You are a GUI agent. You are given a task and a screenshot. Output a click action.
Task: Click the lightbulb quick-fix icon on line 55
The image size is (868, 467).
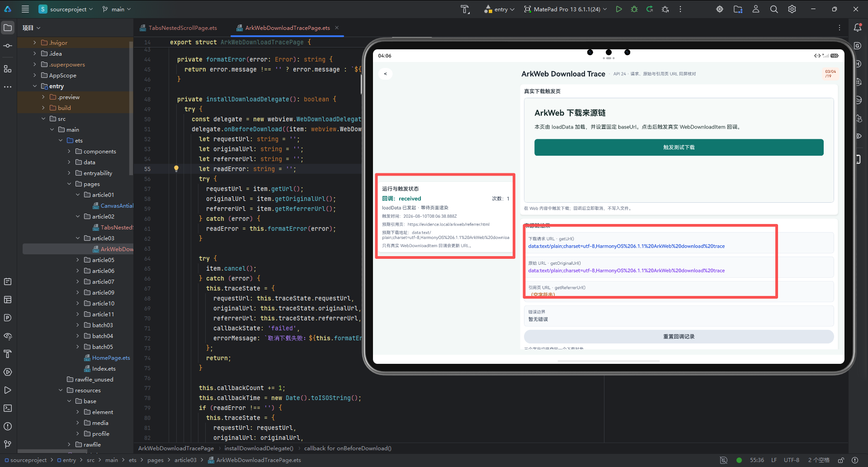click(x=176, y=169)
